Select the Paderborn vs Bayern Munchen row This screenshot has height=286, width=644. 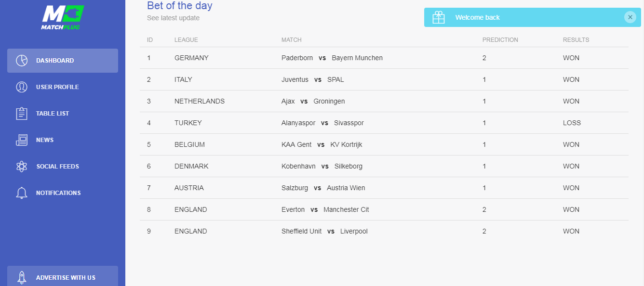click(x=384, y=58)
